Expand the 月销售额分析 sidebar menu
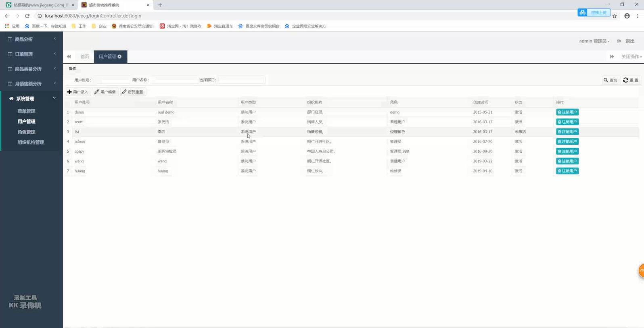This screenshot has height=328, width=644. point(31,84)
